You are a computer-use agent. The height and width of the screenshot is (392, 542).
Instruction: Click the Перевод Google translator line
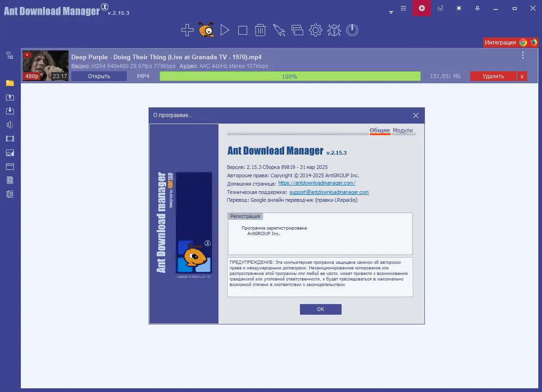point(292,200)
